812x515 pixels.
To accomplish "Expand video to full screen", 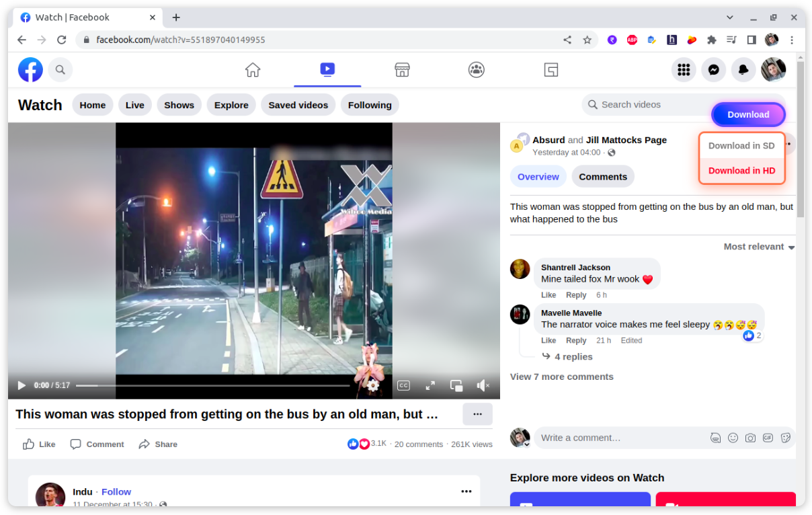I will [x=430, y=385].
